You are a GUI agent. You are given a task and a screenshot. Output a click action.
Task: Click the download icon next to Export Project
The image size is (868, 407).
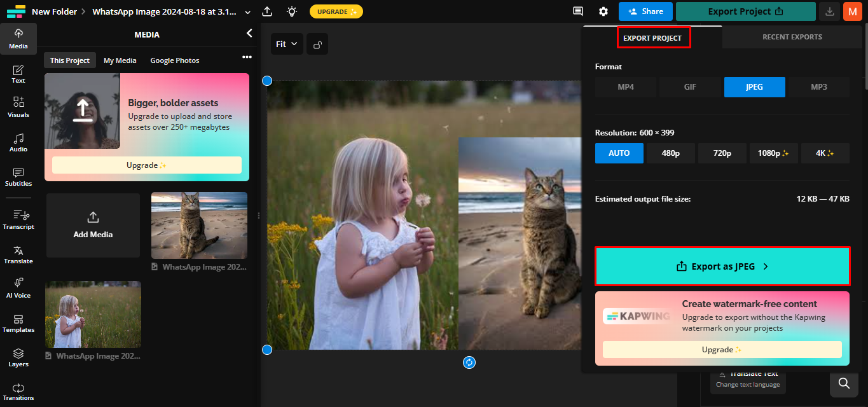pos(829,11)
